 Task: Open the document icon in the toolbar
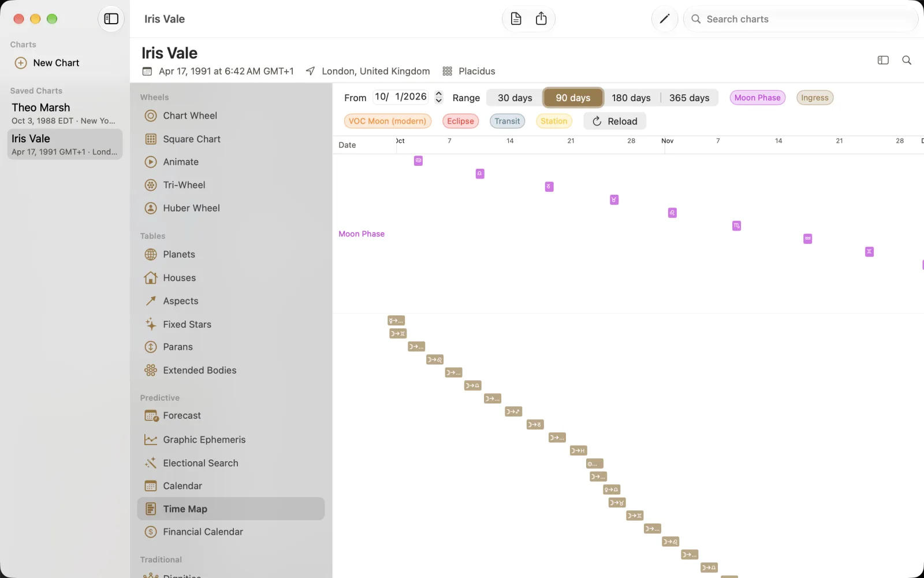(x=516, y=19)
